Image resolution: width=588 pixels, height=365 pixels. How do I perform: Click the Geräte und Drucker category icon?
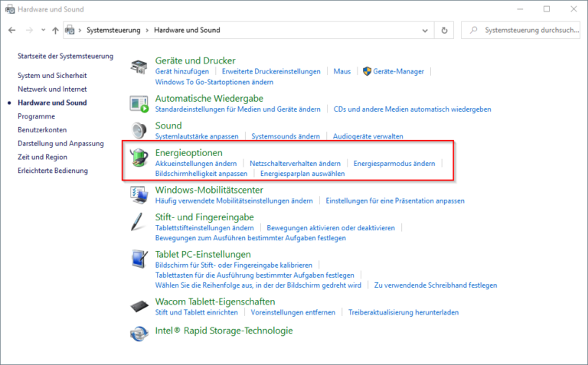[x=139, y=67]
